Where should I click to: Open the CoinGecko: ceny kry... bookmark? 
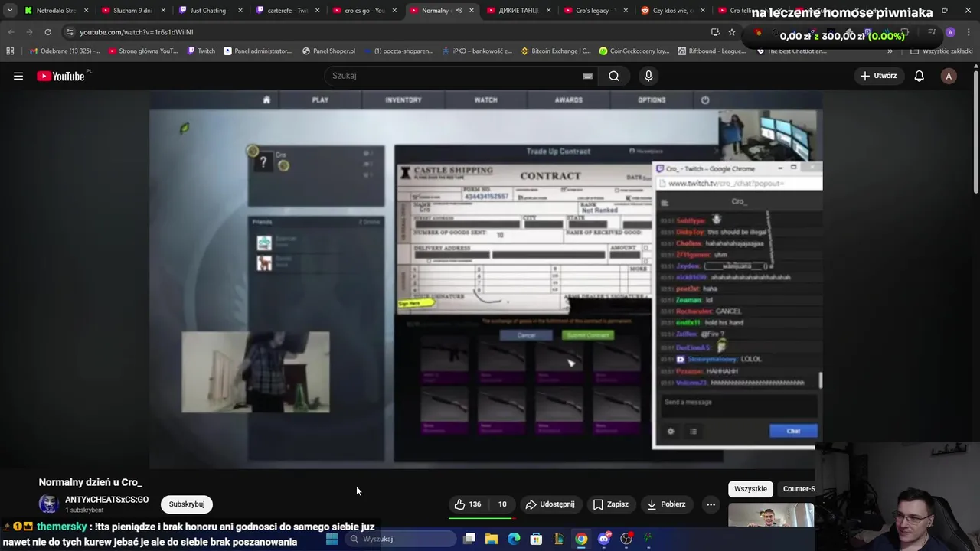634,51
